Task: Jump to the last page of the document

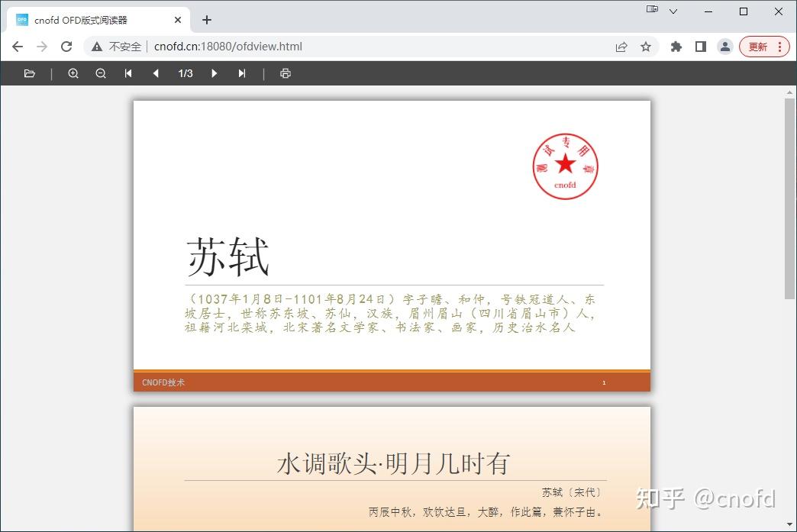Action: pyautogui.click(x=241, y=73)
